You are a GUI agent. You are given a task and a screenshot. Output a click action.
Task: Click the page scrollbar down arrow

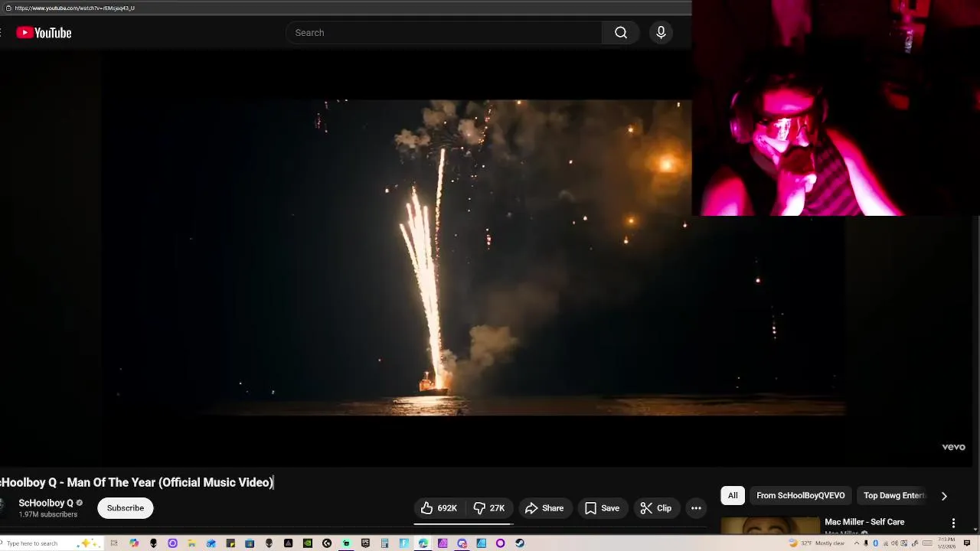point(975,529)
